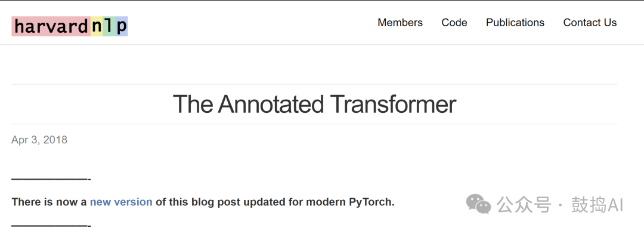Click The Annotated Transformer heading
The height and width of the screenshot is (231, 644).
314,104
